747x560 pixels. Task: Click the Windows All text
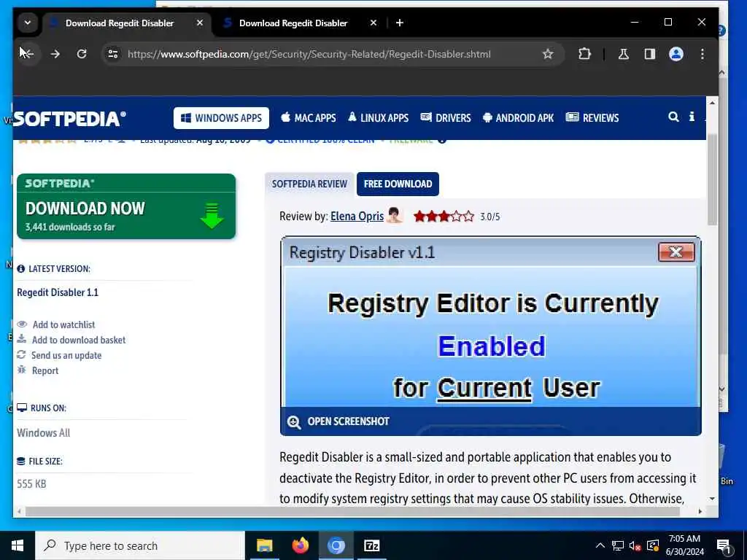pos(43,433)
